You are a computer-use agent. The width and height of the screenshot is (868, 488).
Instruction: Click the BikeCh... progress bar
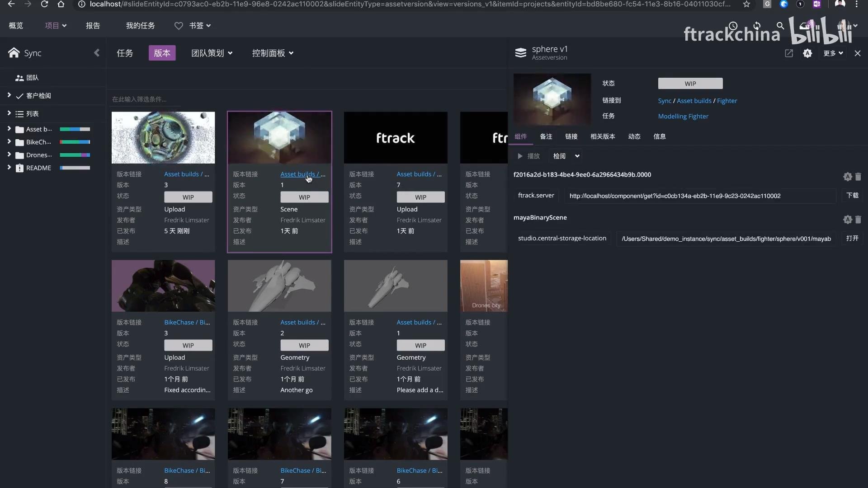point(75,142)
